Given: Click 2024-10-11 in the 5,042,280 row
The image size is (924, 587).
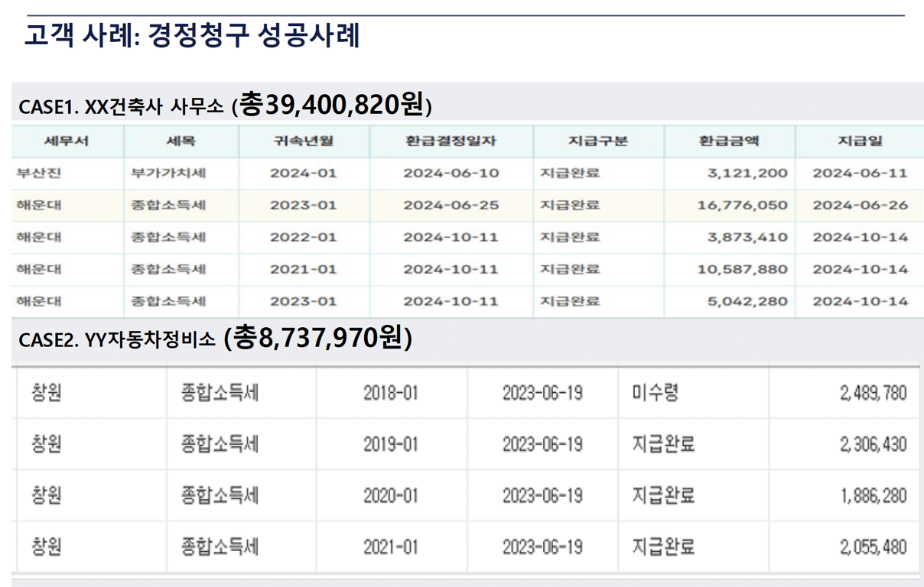Looking at the screenshot, I should point(451,302).
